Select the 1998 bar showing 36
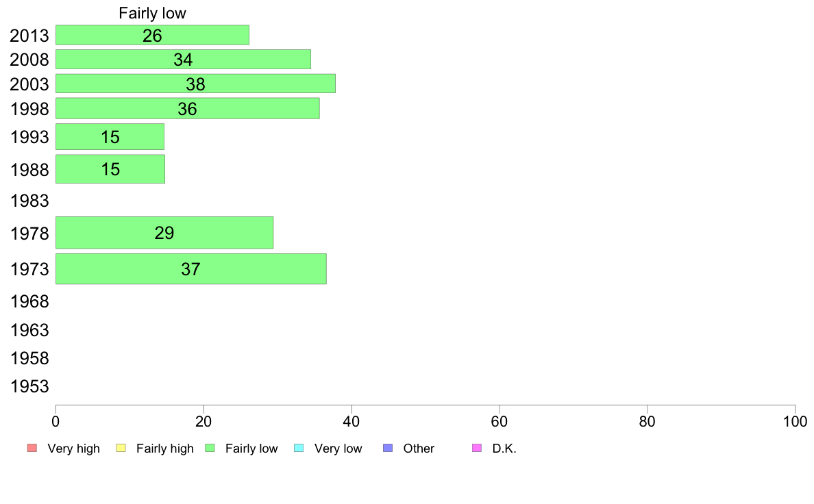 188,108
